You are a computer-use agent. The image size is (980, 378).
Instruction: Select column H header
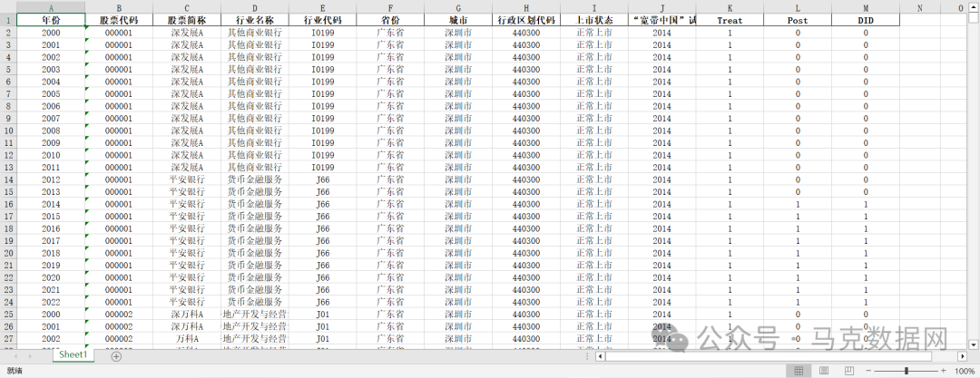(x=526, y=8)
